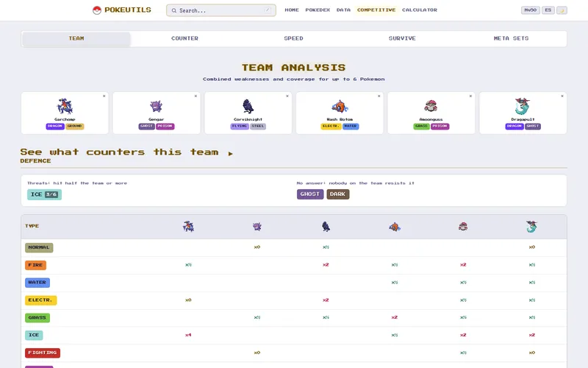Toggle the Nv50 level button

(530, 10)
